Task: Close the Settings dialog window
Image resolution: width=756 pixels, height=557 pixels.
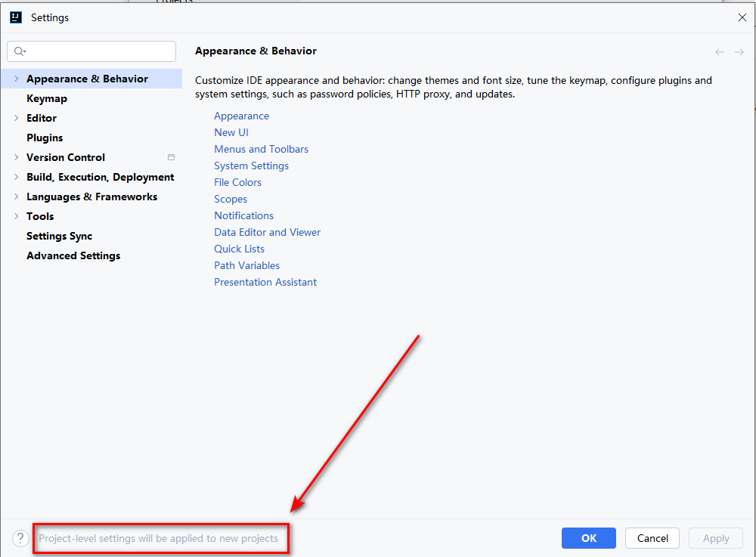Action: point(741,17)
